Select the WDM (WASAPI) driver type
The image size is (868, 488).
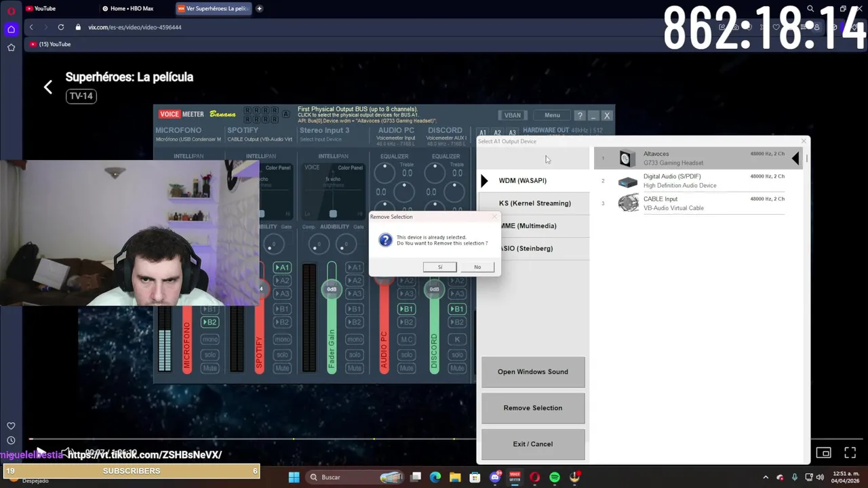coord(533,180)
